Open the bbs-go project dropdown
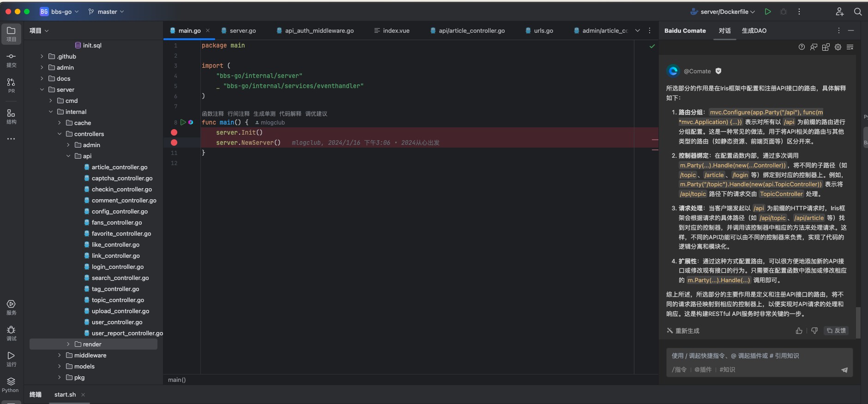The width and height of the screenshot is (868, 404). click(x=60, y=12)
